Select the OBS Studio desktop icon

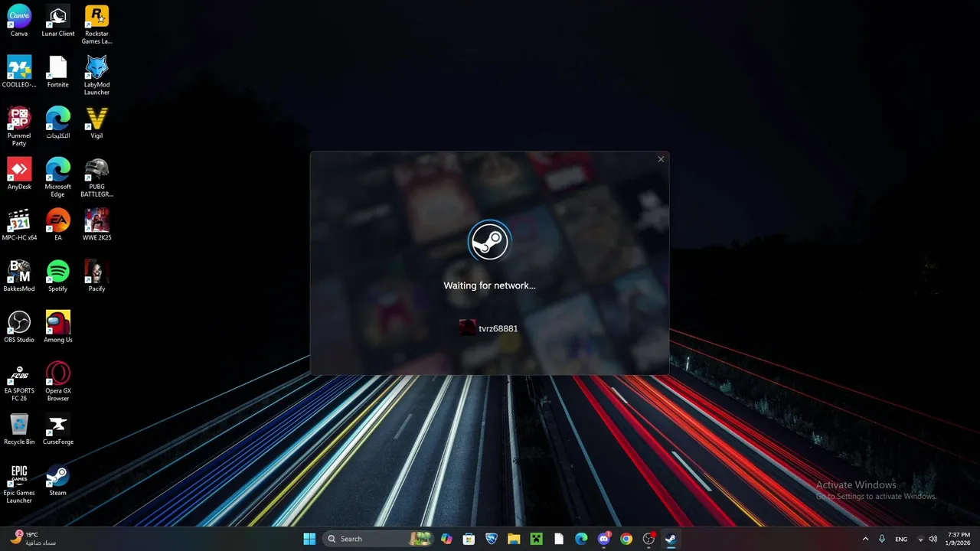(19, 327)
